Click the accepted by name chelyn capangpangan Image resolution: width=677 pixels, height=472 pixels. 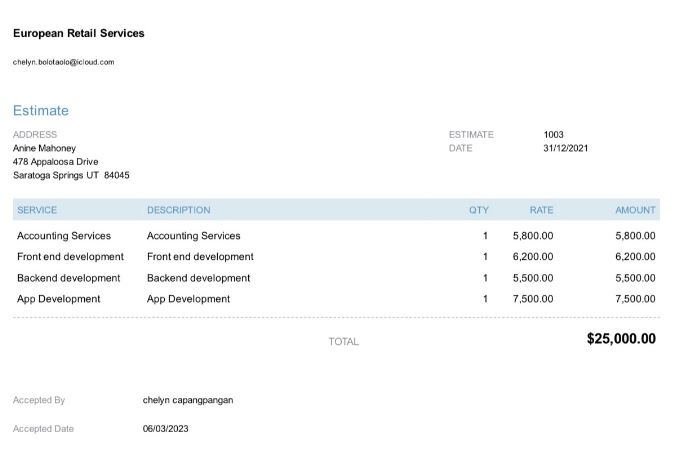click(x=188, y=400)
